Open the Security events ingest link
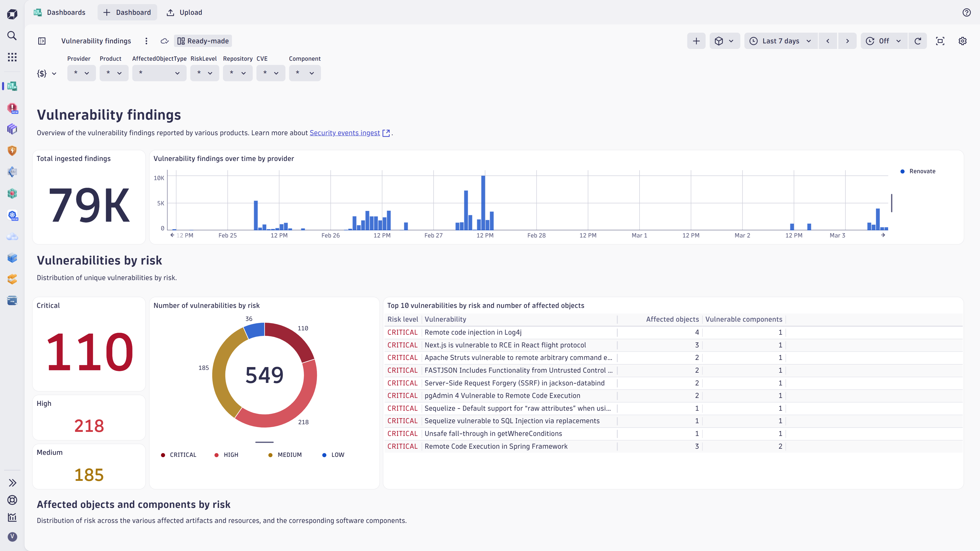 coord(344,133)
